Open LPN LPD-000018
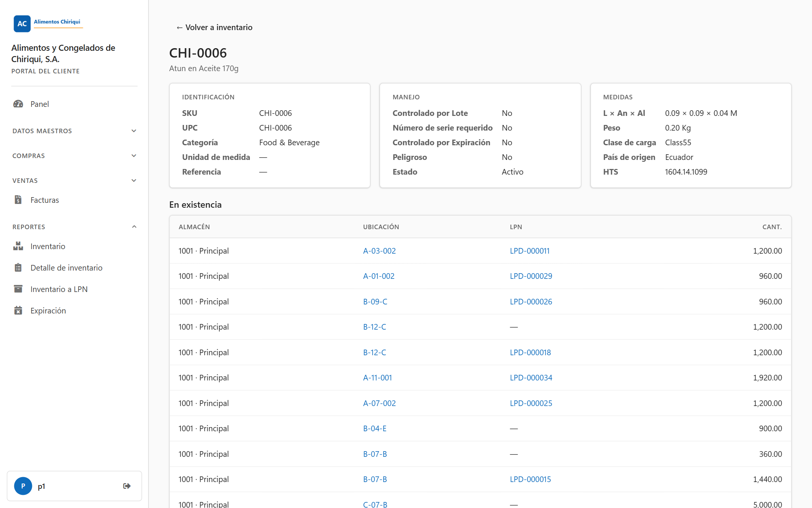Screen dimensions: 812x508 530,352
